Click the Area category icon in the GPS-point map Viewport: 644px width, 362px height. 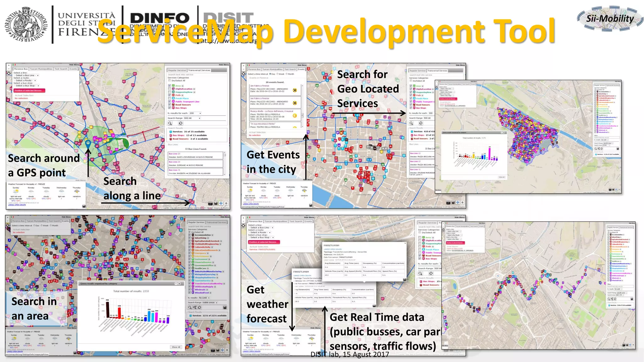[x=174, y=86]
